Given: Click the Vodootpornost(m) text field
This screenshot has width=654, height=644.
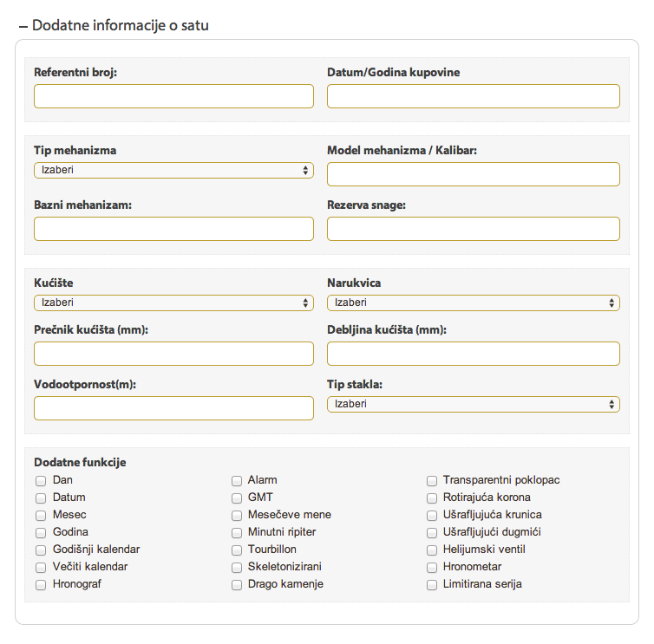Looking at the screenshot, I should point(173,408).
